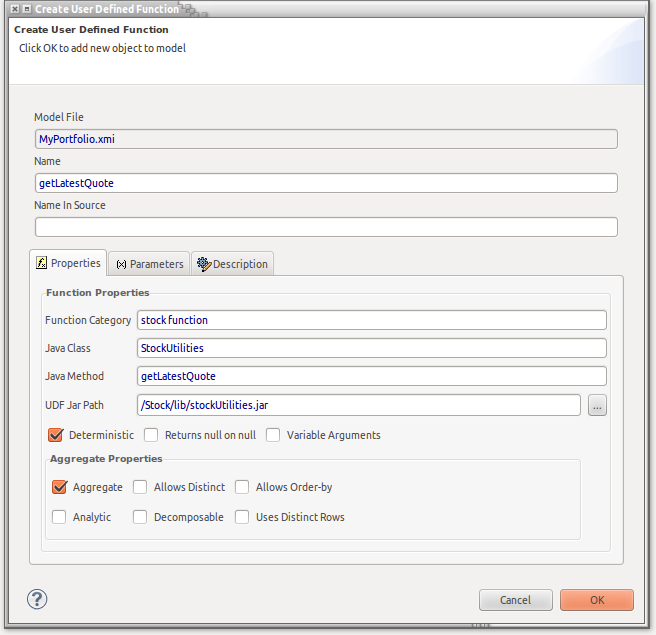
Task: Enable Returns null on null
Action: pos(151,435)
